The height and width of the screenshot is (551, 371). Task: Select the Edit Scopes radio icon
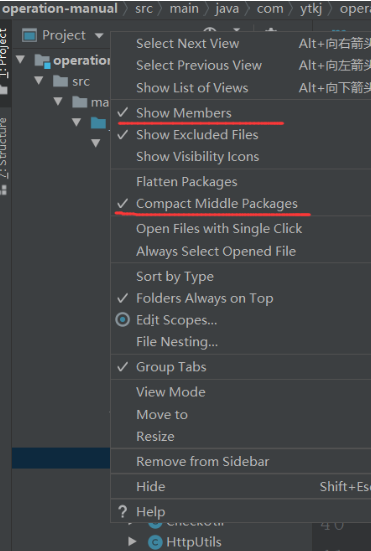pos(123,320)
